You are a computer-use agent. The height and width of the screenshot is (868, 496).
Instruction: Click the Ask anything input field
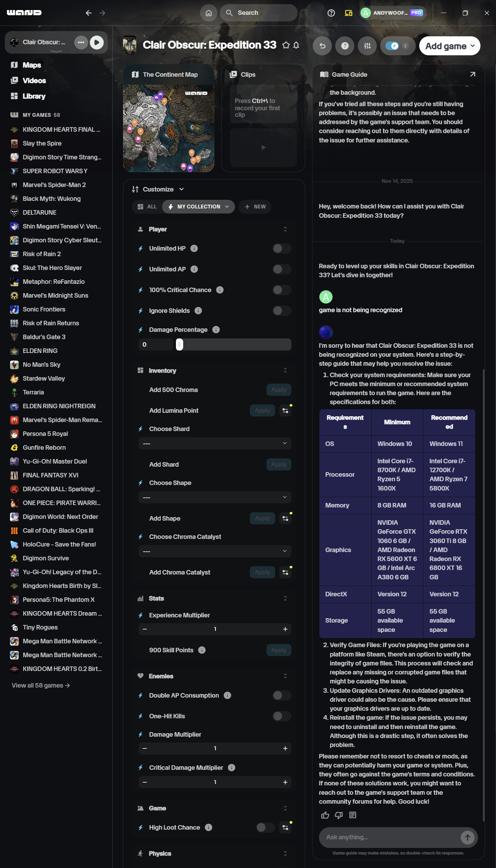(x=389, y=837)
